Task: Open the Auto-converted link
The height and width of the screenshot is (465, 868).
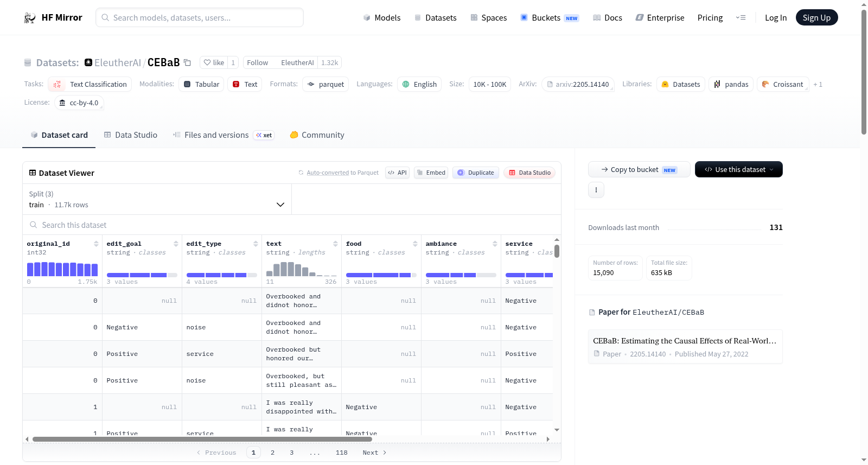Action: [328, 173]
